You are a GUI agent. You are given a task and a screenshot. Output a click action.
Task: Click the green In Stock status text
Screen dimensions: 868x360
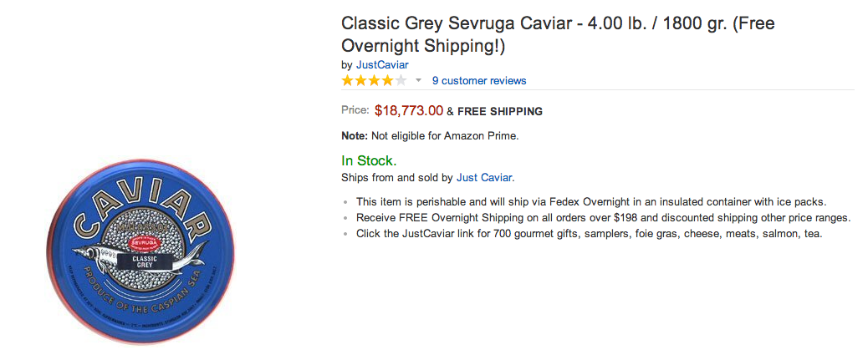(x=369, y=161)
